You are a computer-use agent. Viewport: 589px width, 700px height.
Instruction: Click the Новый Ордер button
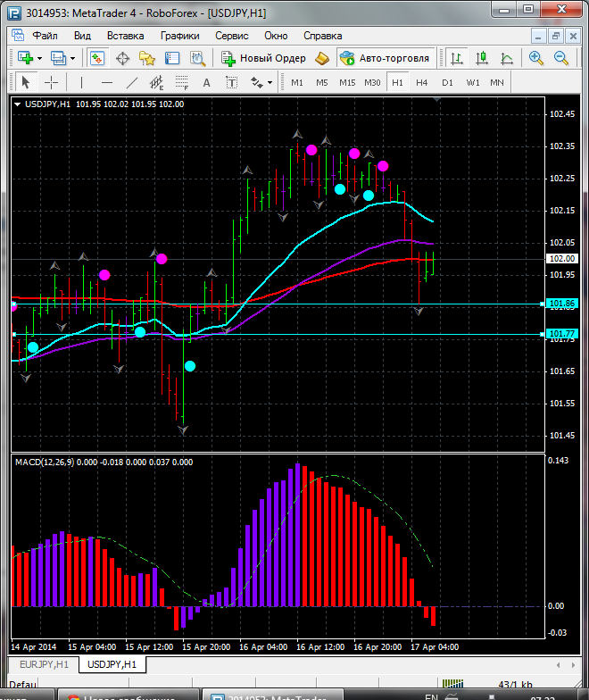pos(263,58)
